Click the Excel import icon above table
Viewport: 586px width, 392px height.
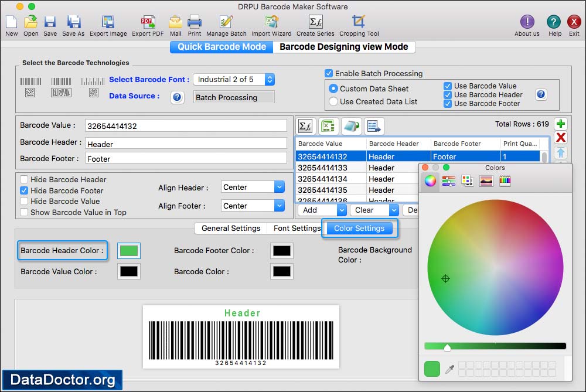(328, 126)
